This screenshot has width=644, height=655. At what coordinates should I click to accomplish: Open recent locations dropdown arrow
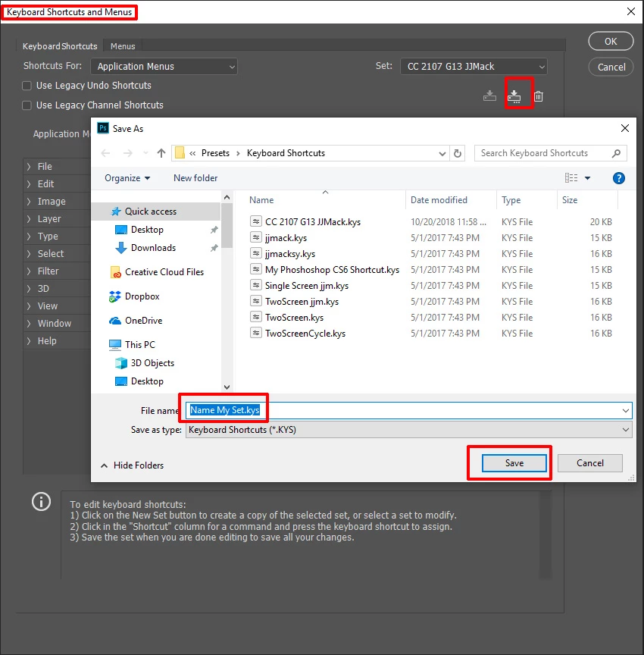coord(145,153)
